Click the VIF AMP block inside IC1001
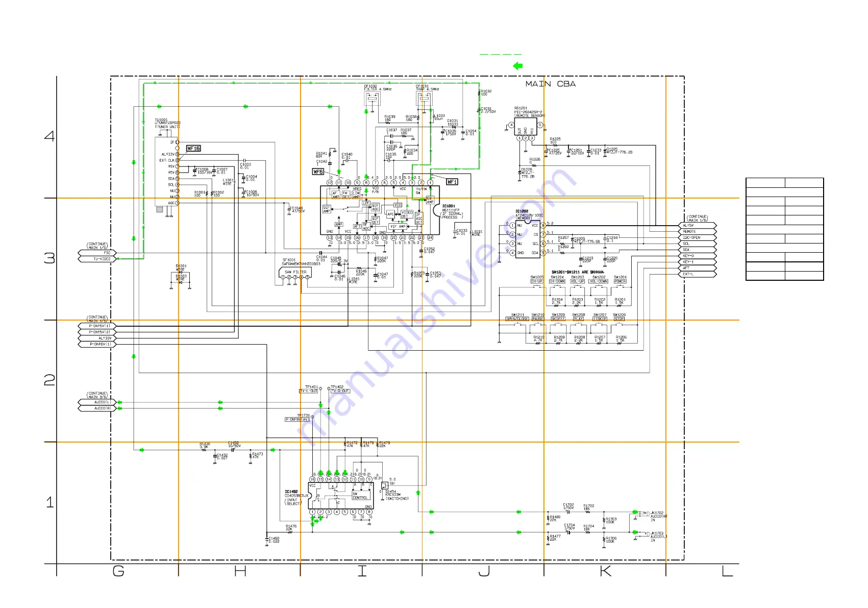 (398, 227)
